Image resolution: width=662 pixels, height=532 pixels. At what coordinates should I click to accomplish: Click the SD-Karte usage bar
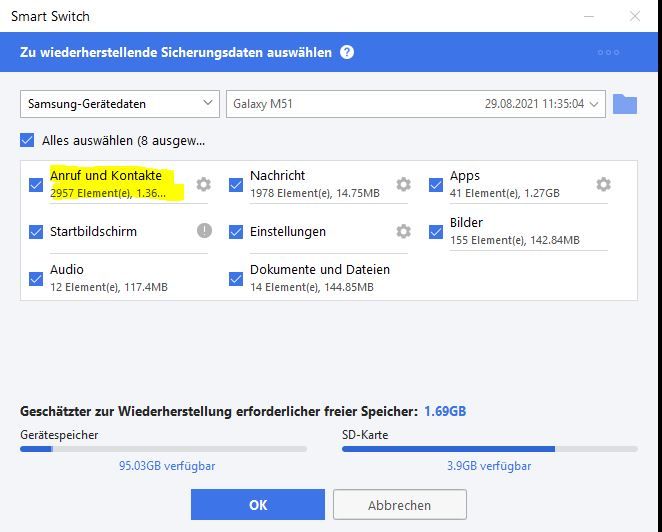point(490,449)
